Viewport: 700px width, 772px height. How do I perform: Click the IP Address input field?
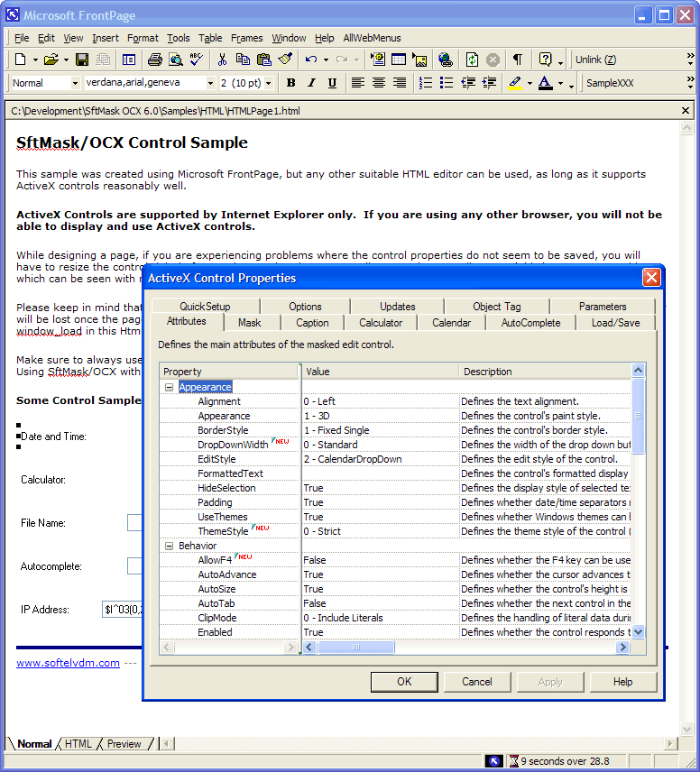121,610
